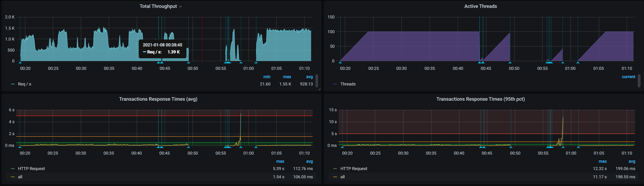Toggle HTTP Request series in 95th pct legend
The width and height of the screenshot is (644, 186).
coord(354,169)
